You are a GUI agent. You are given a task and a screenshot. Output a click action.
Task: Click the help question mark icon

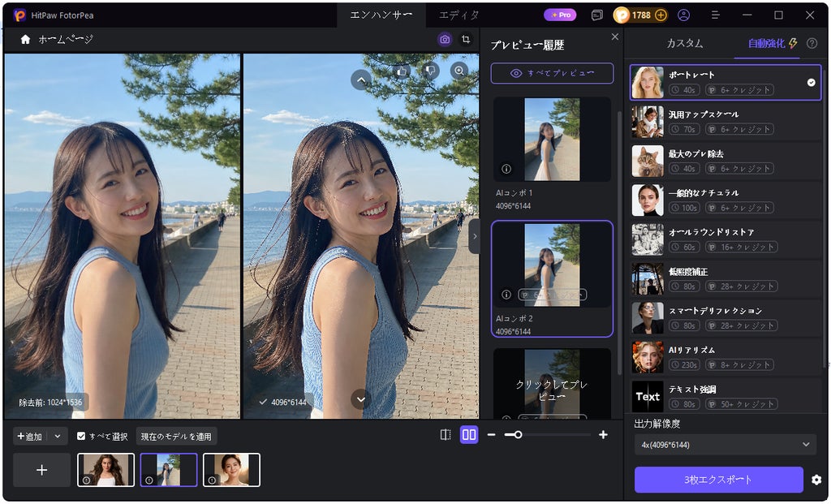coord(812,44)
